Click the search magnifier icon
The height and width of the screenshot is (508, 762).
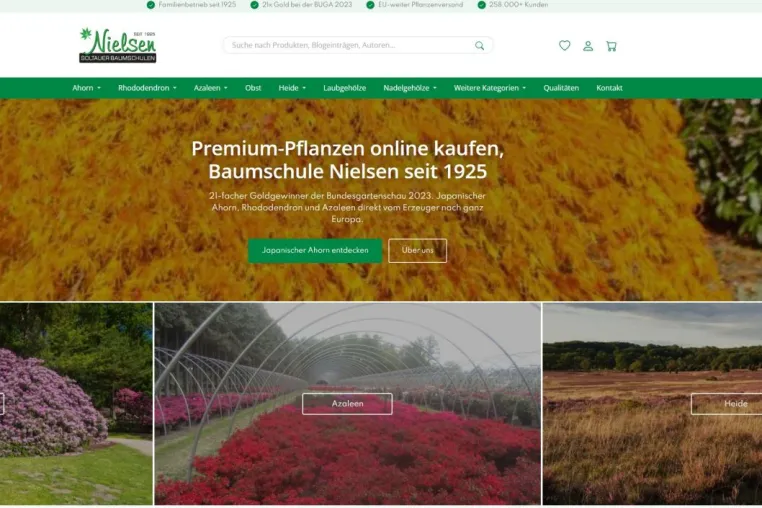point(480,45)
